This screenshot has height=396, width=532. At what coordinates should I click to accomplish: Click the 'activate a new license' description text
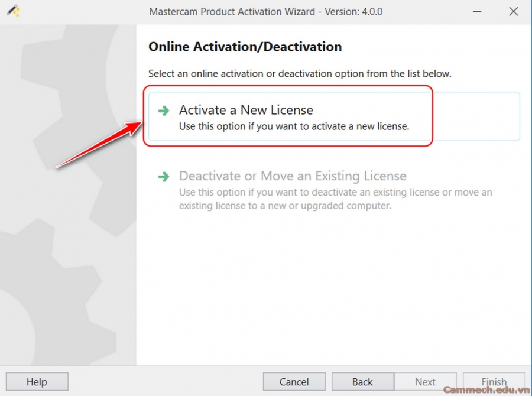[294, 126]
